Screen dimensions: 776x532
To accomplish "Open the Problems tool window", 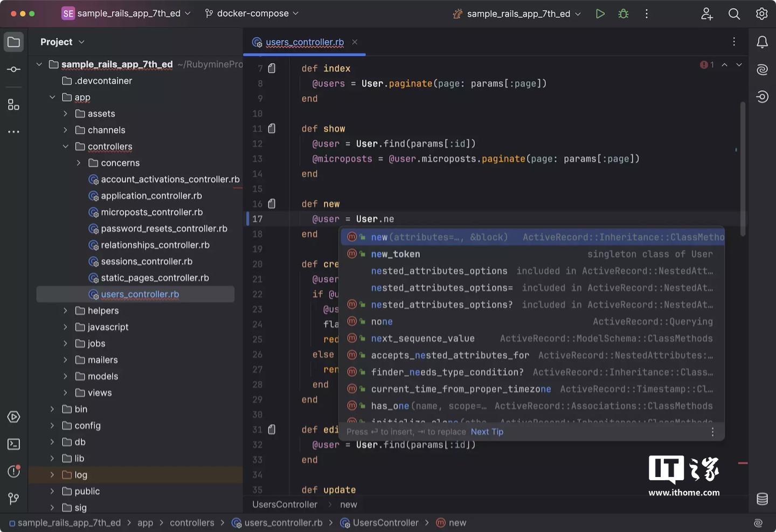I will [14, 472].
